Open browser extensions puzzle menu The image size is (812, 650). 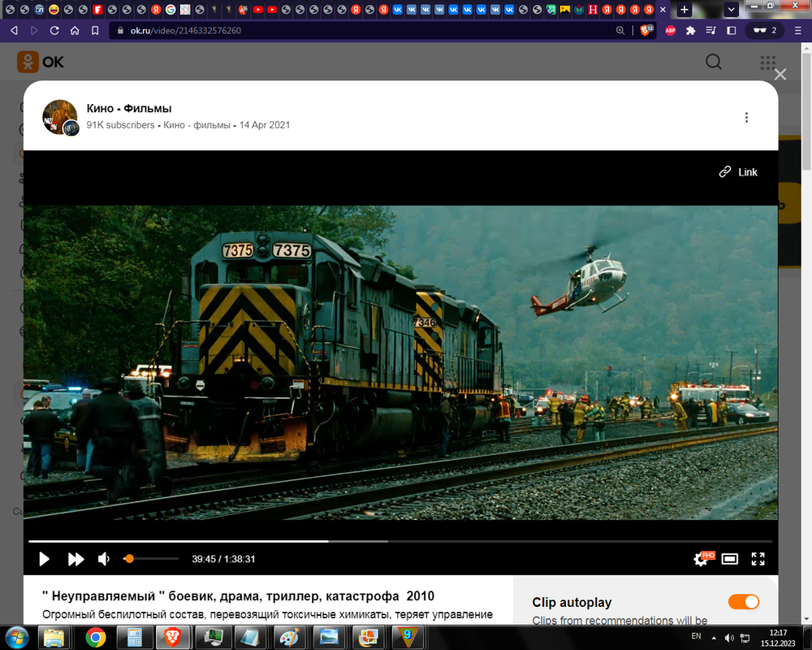tap(690, 31)
